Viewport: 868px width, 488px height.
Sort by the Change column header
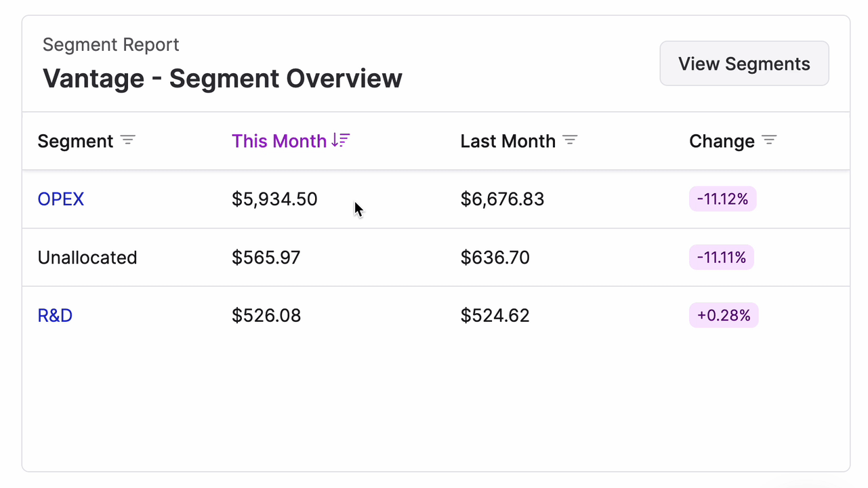tap(722, 141)
